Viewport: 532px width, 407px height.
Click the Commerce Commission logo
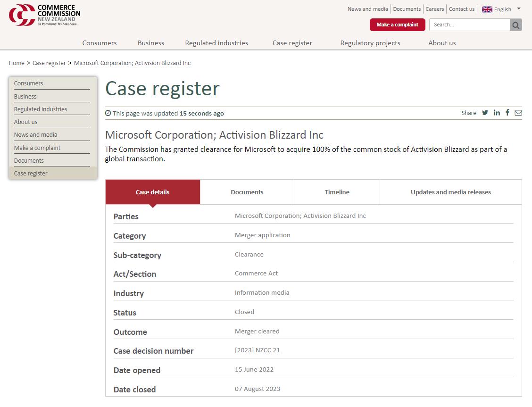[44, 15]
